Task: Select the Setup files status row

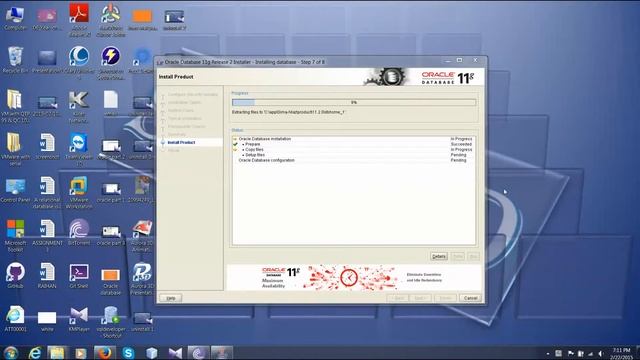Action: click(353, 155)
